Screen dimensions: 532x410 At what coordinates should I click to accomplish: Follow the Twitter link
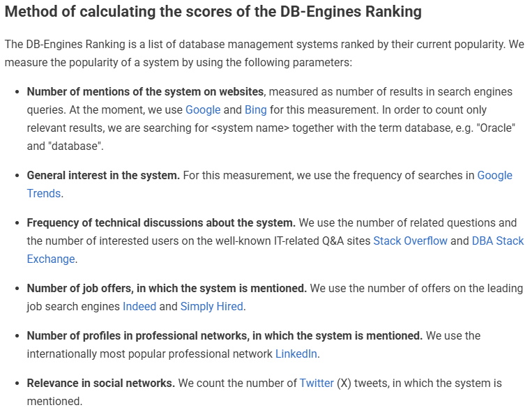coord(317,384)
